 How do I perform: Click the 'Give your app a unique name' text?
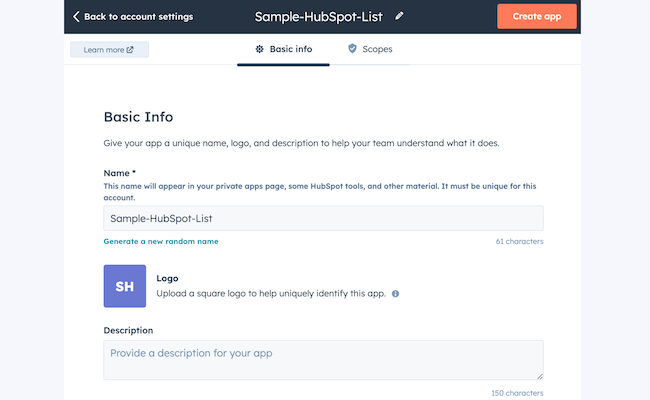point(301,143)
